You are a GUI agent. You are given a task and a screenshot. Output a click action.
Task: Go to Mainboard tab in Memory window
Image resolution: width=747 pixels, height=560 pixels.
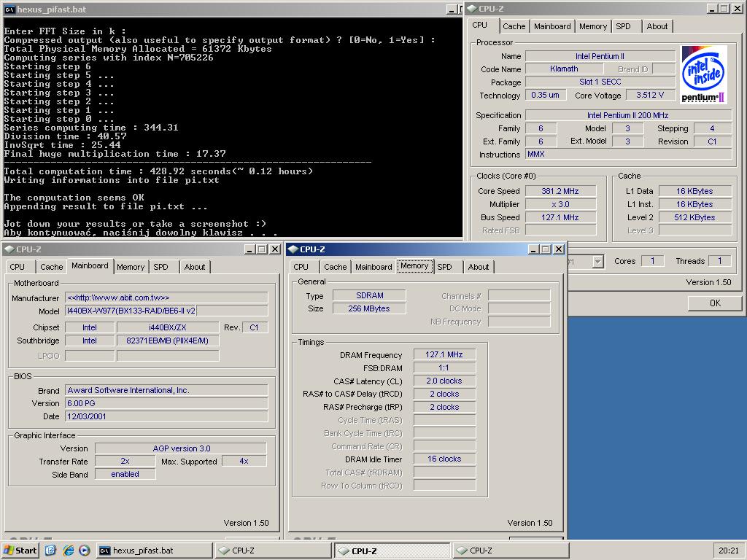pos(373,267)
